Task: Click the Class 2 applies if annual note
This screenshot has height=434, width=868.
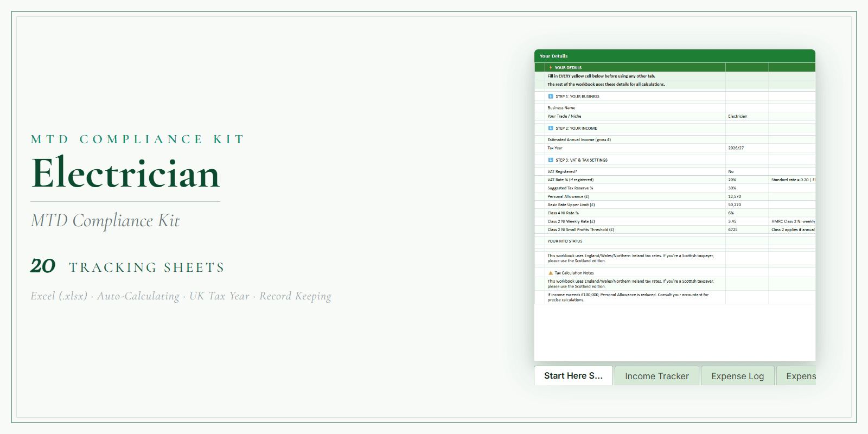Action: (x=793, y=229)
